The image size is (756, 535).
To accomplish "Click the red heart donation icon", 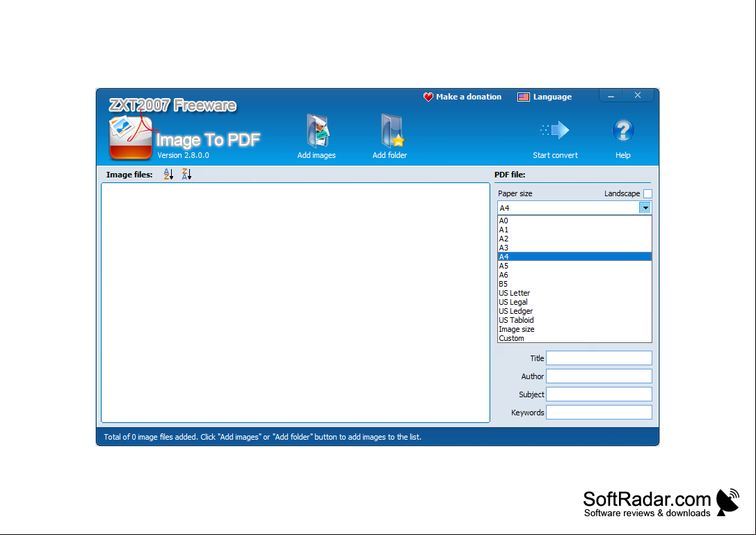I will [x=428, y=97].
